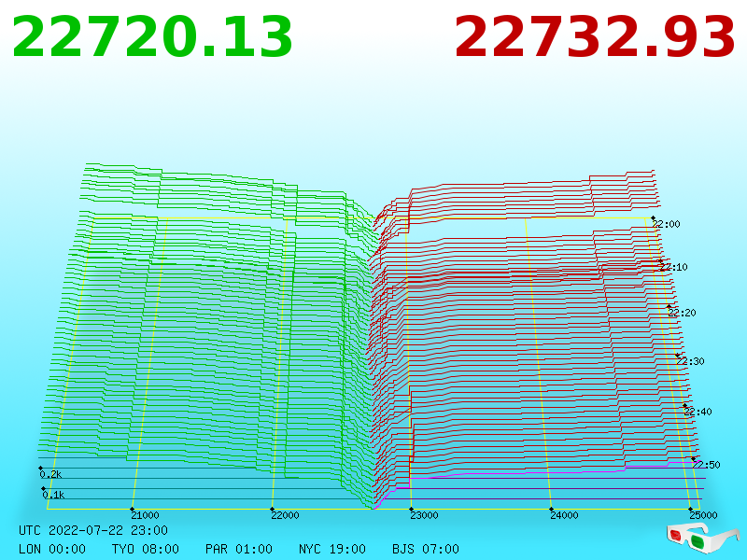Click the NYC 19:00 clock
Screen dimensions: 747x560
tap(332, 549)
